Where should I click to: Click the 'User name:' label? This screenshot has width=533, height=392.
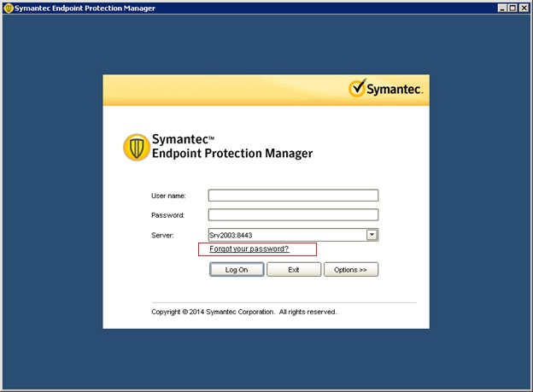tap(168, 196)
